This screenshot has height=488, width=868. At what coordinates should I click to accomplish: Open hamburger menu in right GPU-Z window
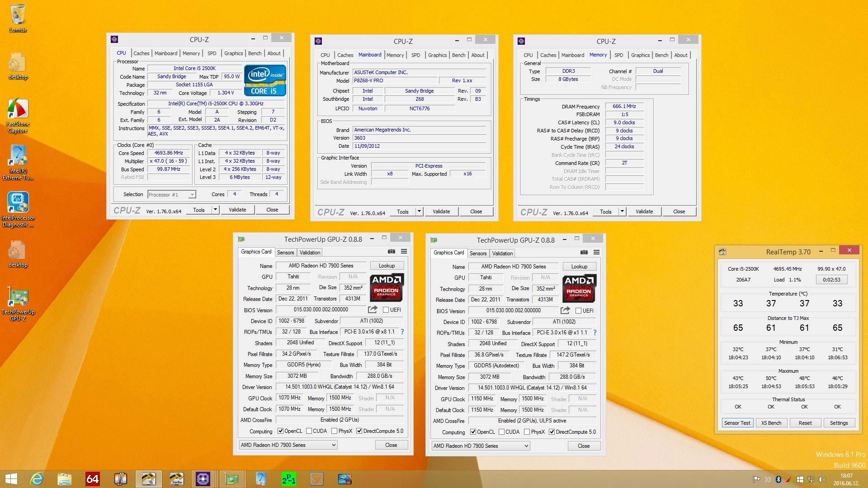click(596, 253)
